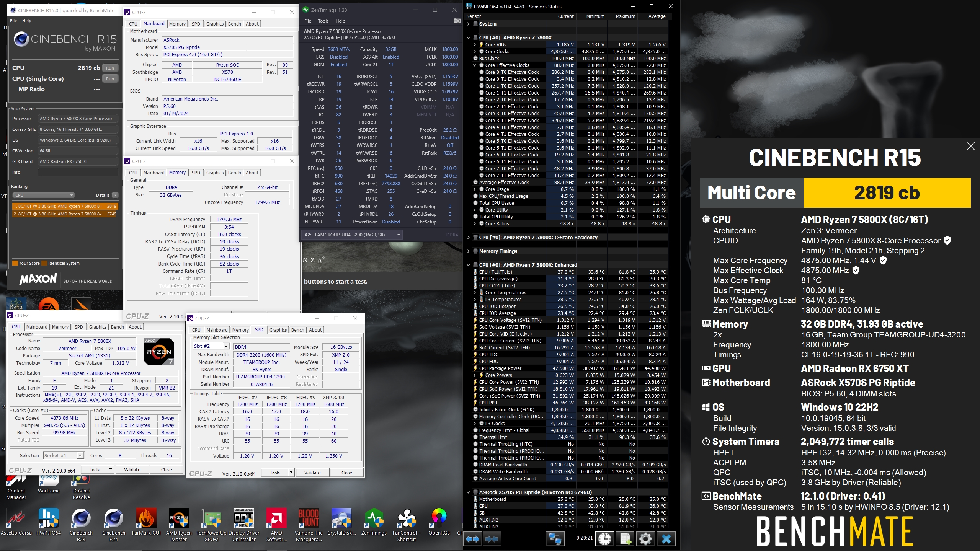The height and width of the screenshot is (551, 980).
Task: Open Cinebench ranking CPU dropdown
Action: [x=44, y=195]
